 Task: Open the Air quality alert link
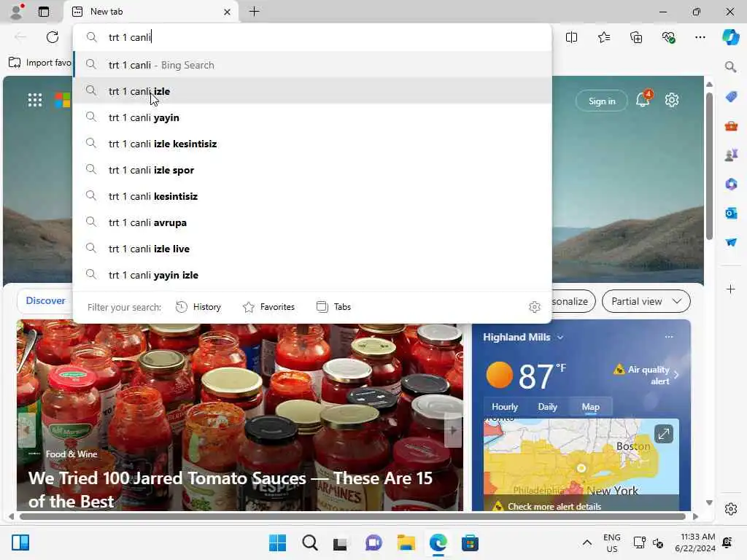[x=646, y=375]
